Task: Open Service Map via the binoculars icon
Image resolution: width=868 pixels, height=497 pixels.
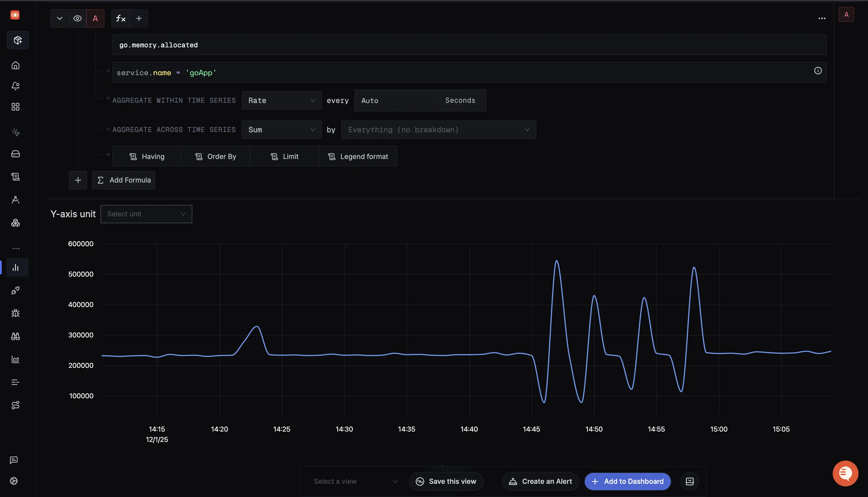Action: [x=16, y=336]
